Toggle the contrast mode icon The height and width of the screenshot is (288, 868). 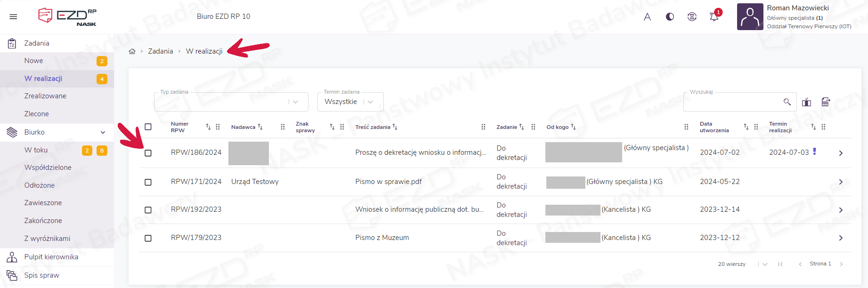670,17
